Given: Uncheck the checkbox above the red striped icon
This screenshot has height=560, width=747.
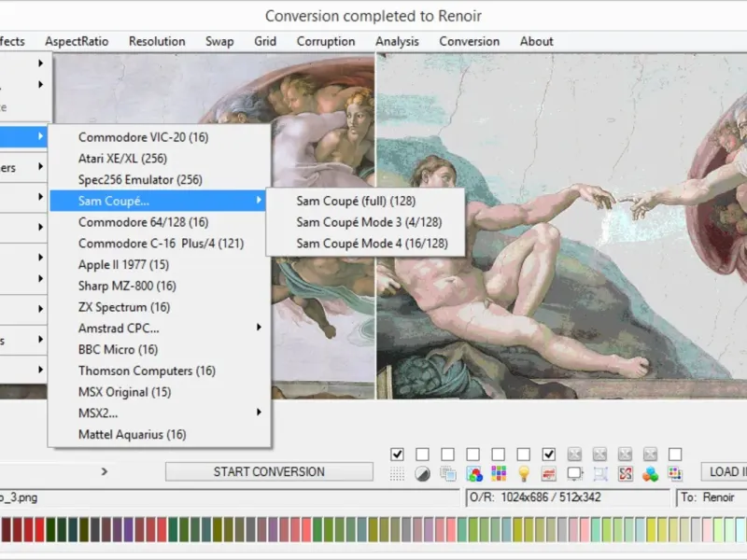Looking at the screenshot, I should tap(549, 455).
